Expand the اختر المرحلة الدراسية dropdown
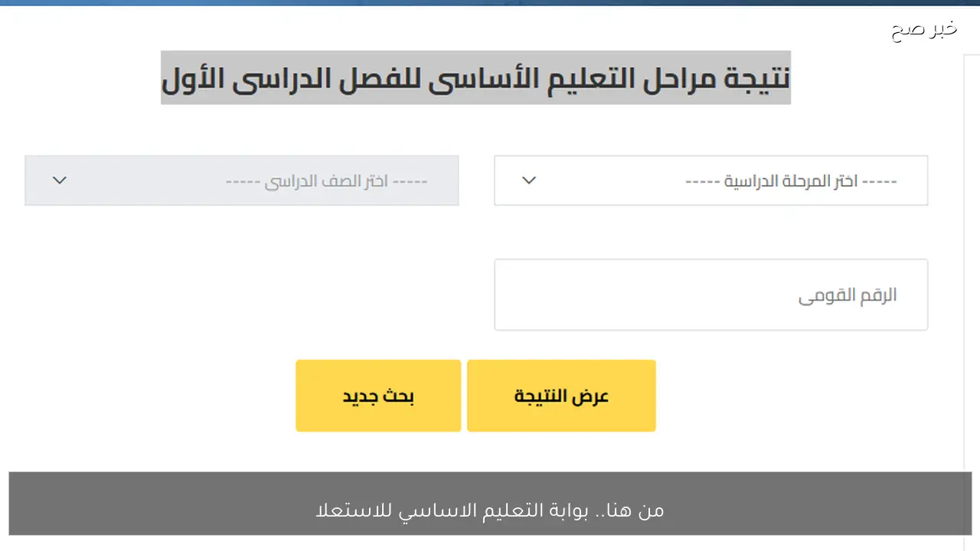Image resolution: width=980 pixels, height=551 pixels. [x=710, y=181]
